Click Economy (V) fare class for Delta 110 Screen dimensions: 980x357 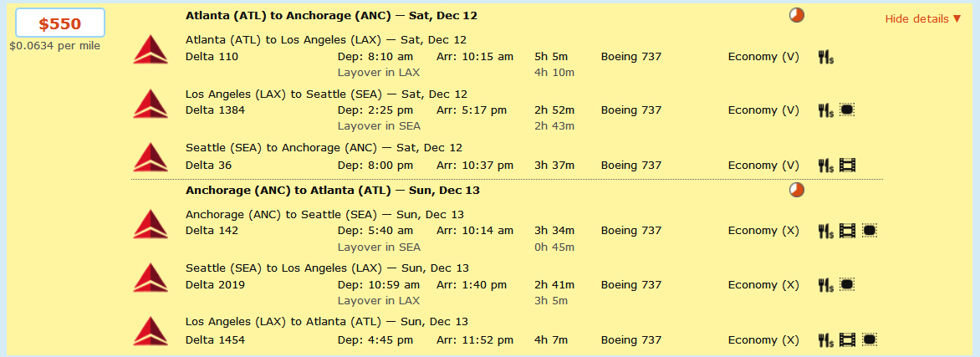(763, 57)
